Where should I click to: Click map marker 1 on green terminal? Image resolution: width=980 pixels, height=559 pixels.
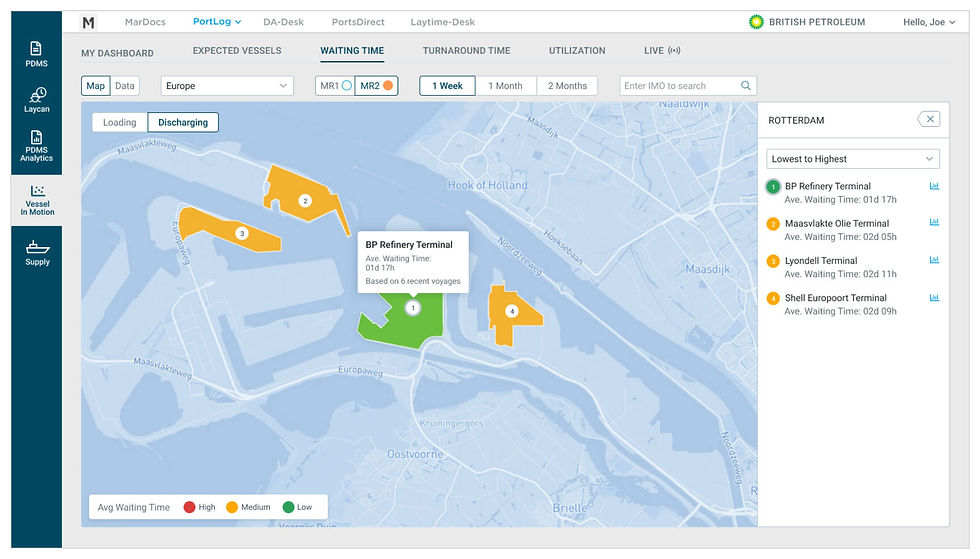click(412, 308)
